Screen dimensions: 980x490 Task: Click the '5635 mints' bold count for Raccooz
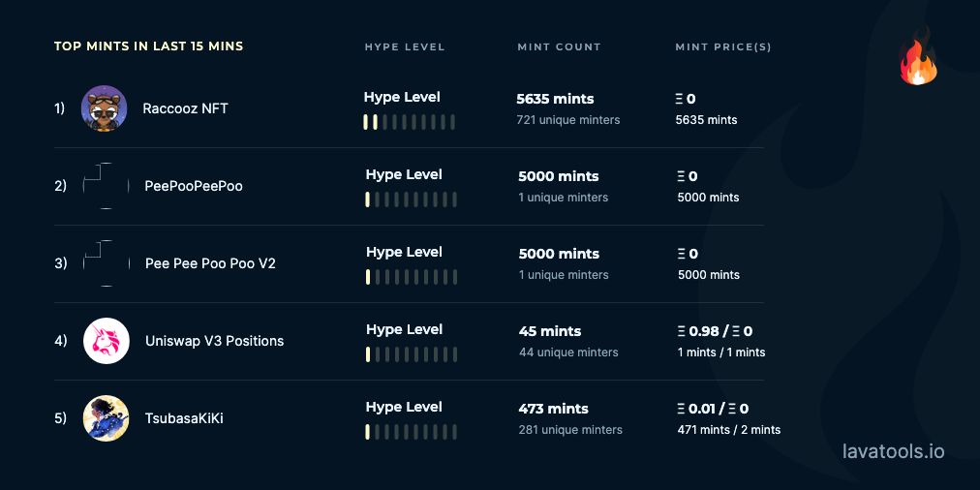555,99
